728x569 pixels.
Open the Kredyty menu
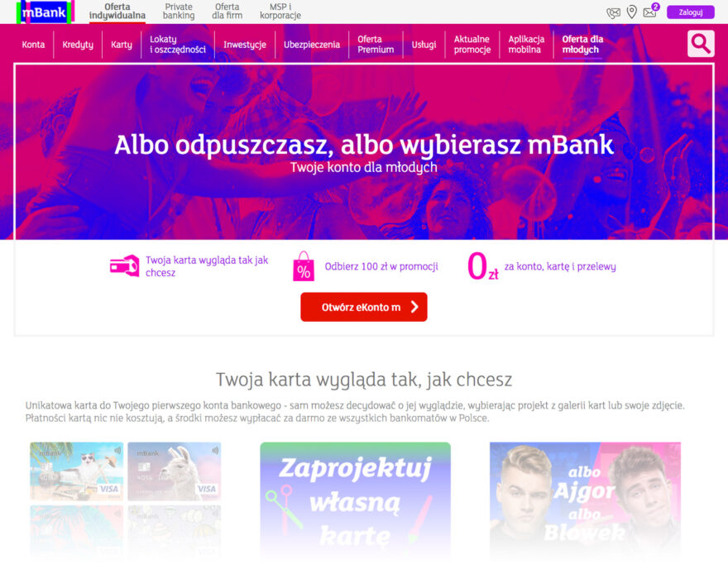point(78,45)
